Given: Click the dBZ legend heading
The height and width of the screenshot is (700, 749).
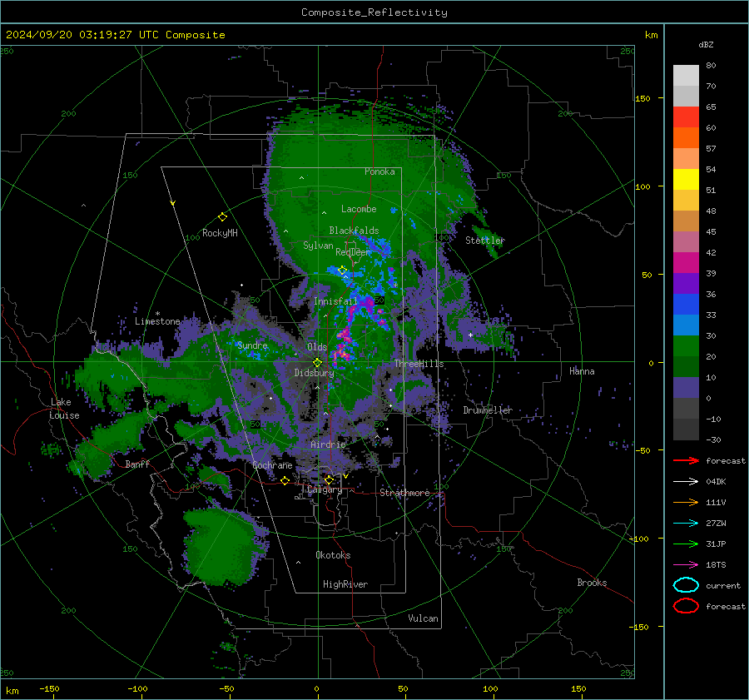Looking at the screenshot, I should tap(706, 44).
